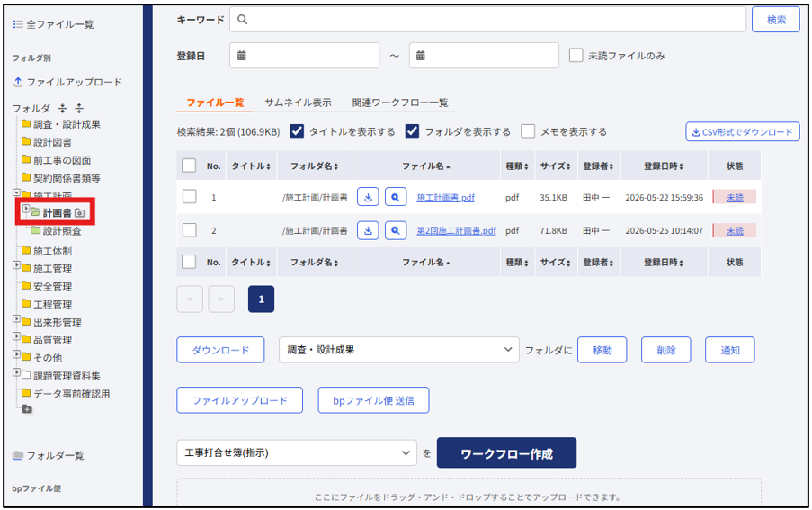Enable the 未読ファイルのみ checkbox
The image size is (812, 510).
click(x=576, y=56)
